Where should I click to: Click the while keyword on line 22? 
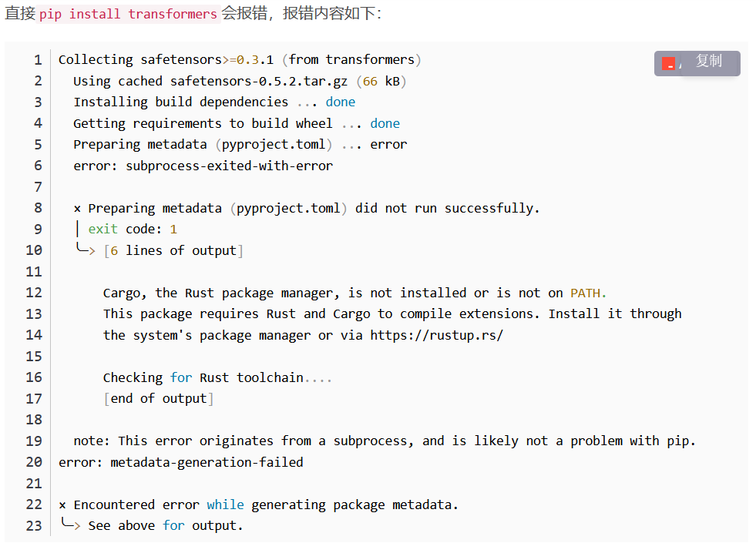coord(225,504)
